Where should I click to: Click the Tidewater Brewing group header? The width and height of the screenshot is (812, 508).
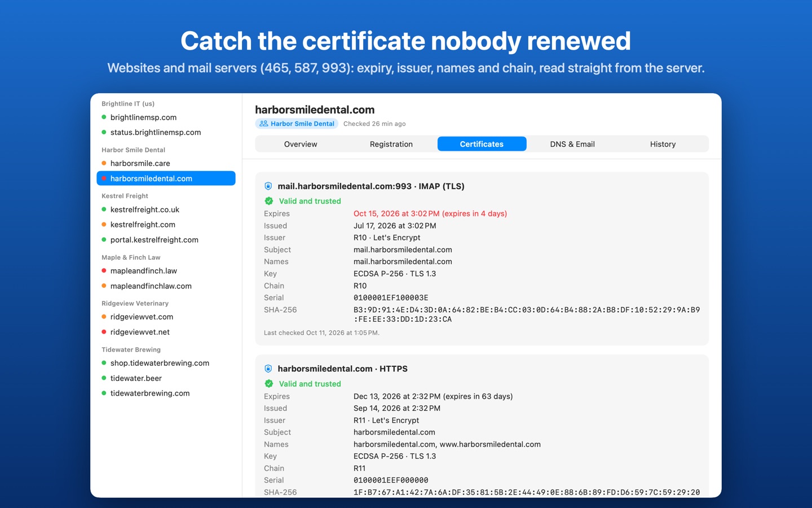point(131,349)
